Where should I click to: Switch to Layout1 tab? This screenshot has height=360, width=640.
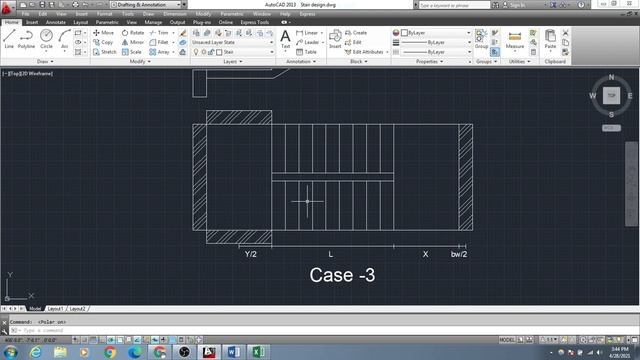(55, 309)
